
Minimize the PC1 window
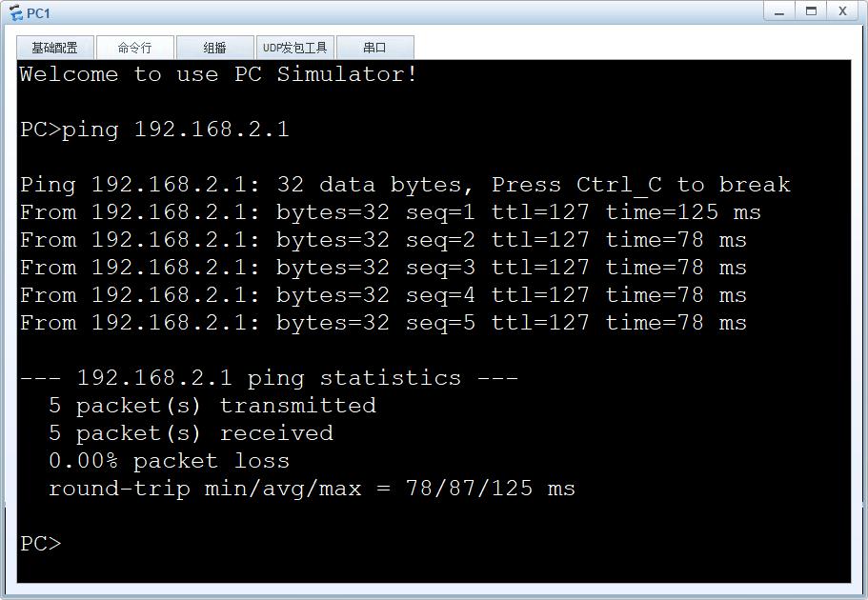click(780, 11)
